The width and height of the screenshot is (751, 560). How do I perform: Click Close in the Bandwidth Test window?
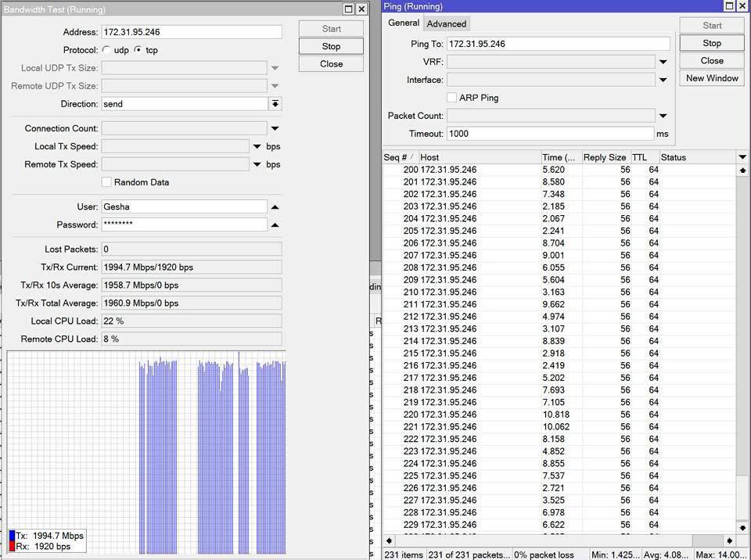pos(331,63)
